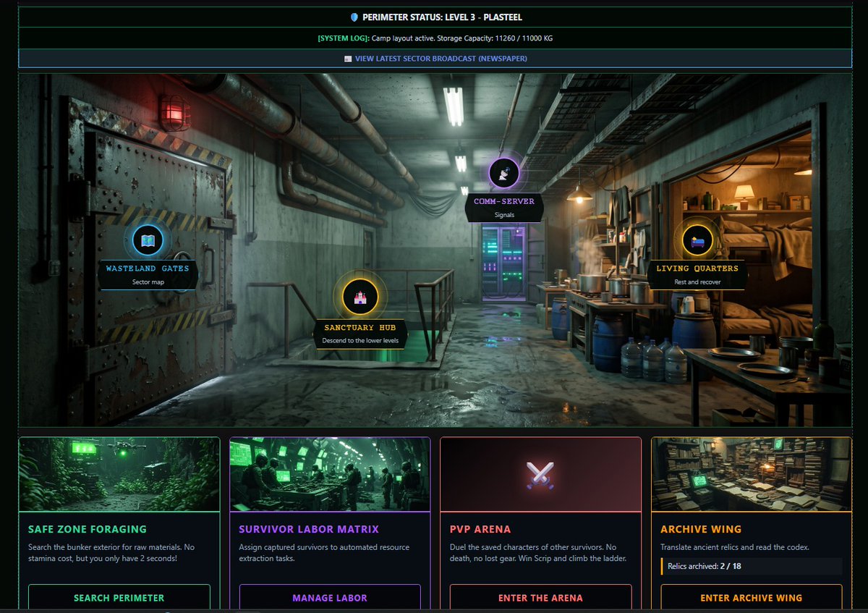Click the "[SYSTEM LOG]" tag

[343, 38]
